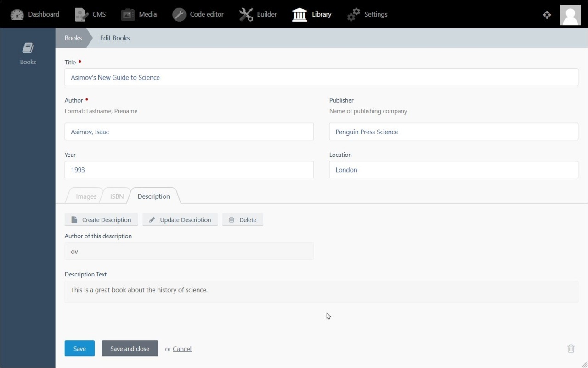Click Update Description button
Screen dimensions: 588x368
[180, 220]
